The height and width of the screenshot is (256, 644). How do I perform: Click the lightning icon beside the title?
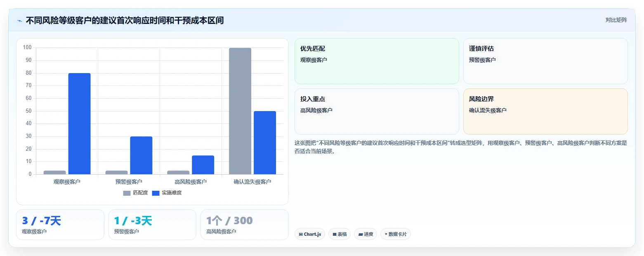point(19,21)
